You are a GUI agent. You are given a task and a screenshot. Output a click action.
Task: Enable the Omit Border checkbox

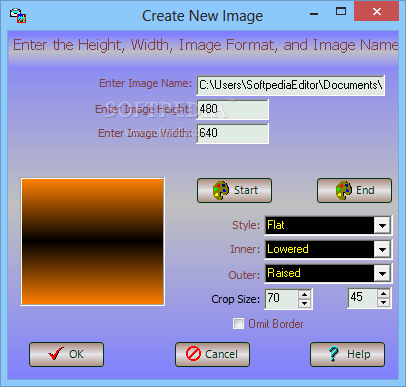pos(238,324)
